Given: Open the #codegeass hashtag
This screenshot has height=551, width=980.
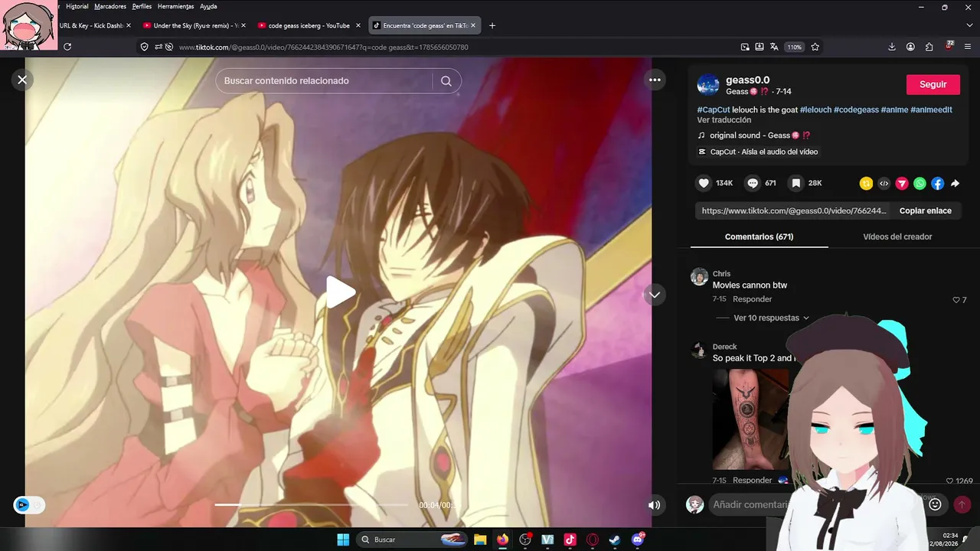Looking at the screenshot, I should pyautogui.click(x=856, y=110).
